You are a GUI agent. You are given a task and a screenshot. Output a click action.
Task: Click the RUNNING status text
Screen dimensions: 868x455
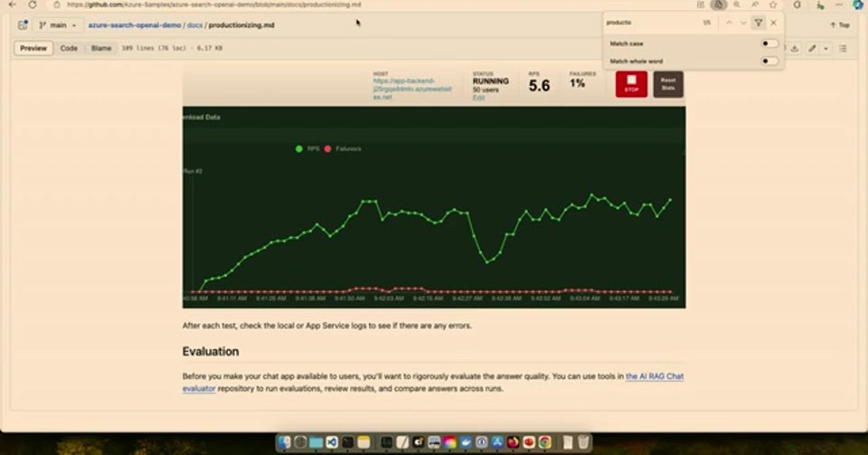(x=490, y=81)
